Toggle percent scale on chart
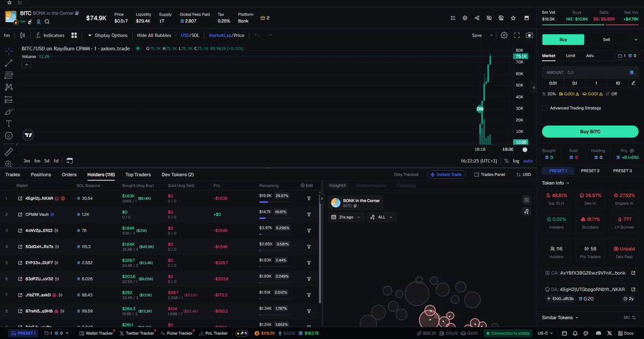Viewport: 644px width, 339px height. 506,161
